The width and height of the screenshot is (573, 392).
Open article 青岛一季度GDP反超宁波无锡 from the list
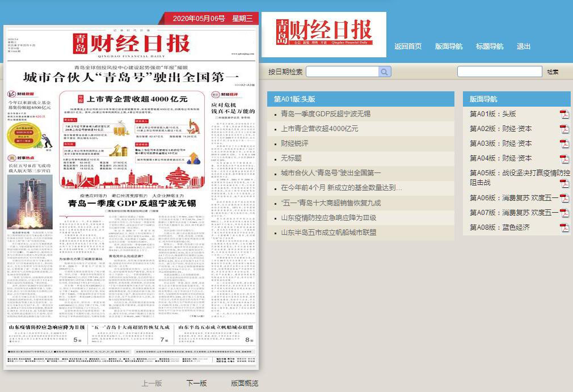point(325,114)
